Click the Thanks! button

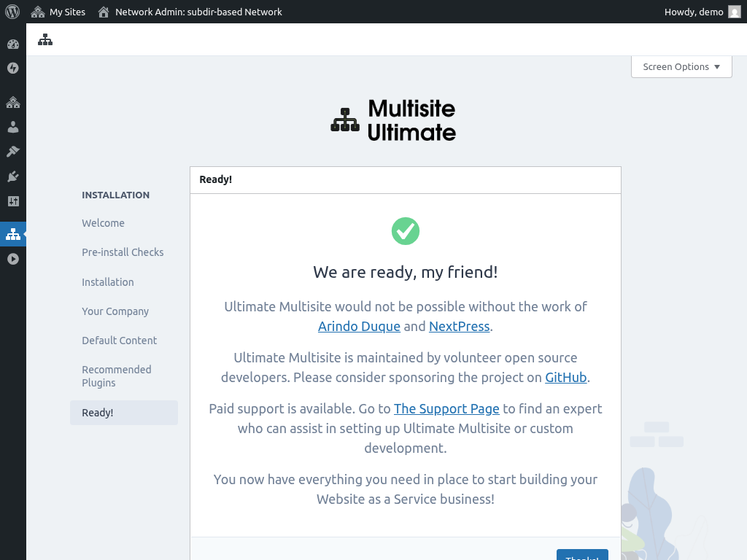click(x=582, y=555)
